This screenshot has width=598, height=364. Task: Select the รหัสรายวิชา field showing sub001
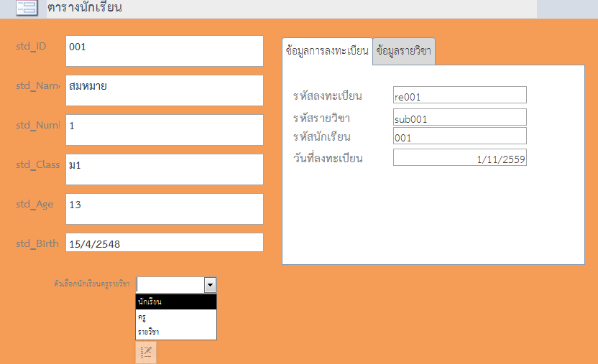tap(459, 118)
